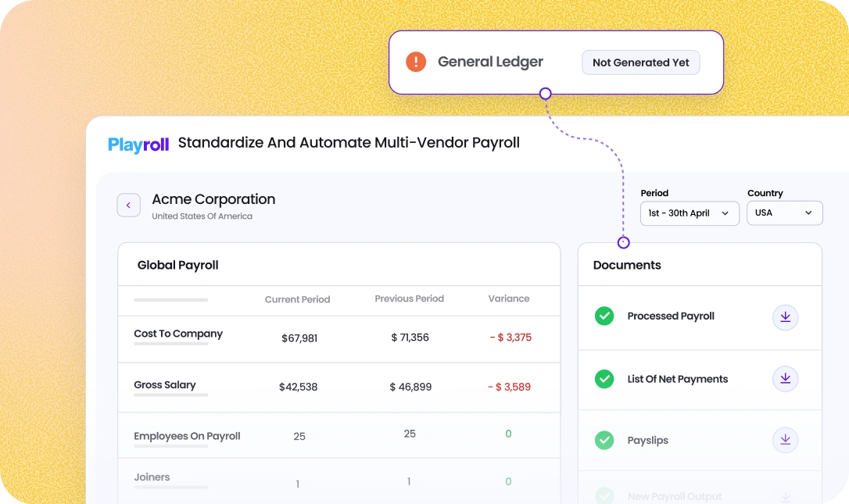Click the Variance column header
849x504 pixels.
pyautogui.click(x=509, y=298)
